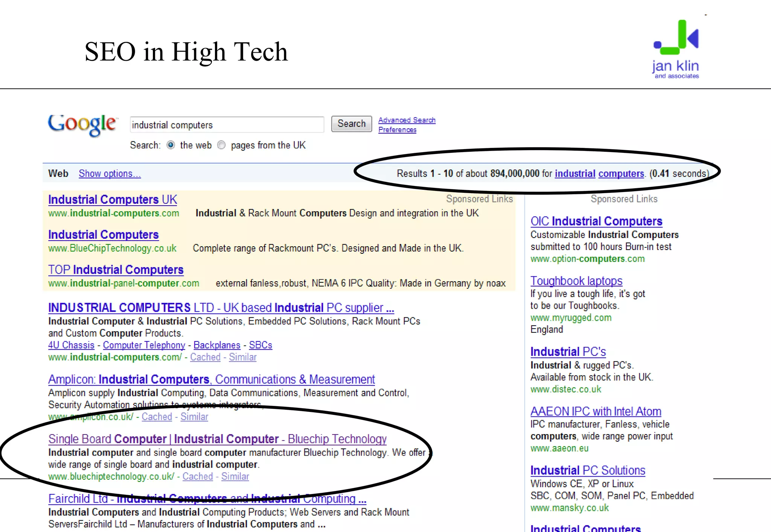Viewport: 771px width, 532px height.
Task: Open the Advanced Search link
Action: pos(407,120)
